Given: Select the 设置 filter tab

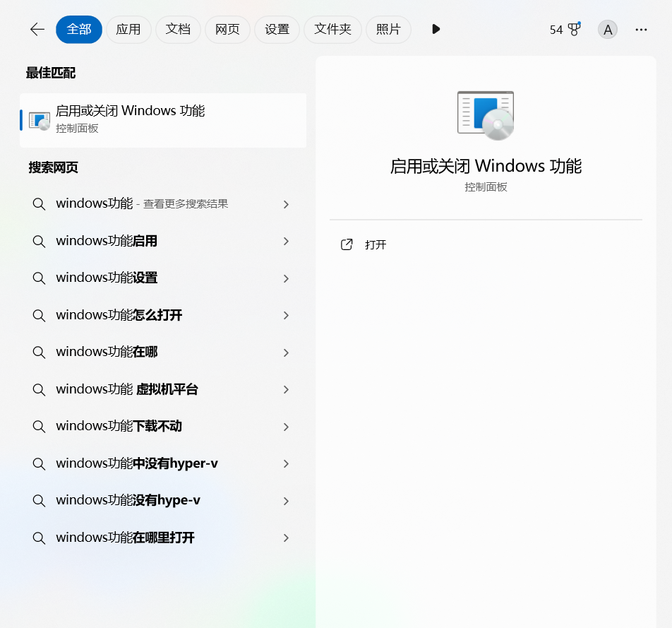Looking at the screenshot, I should click(x=277, y=29).
